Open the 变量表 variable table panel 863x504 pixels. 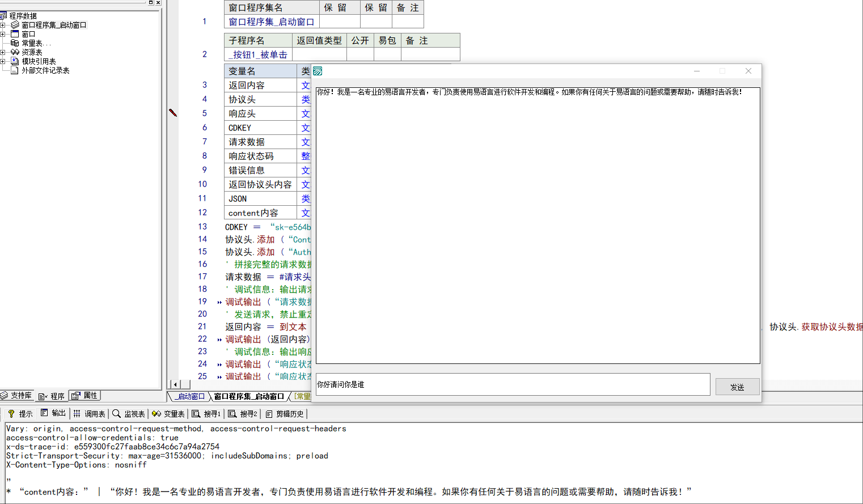[x=168, y=413]
